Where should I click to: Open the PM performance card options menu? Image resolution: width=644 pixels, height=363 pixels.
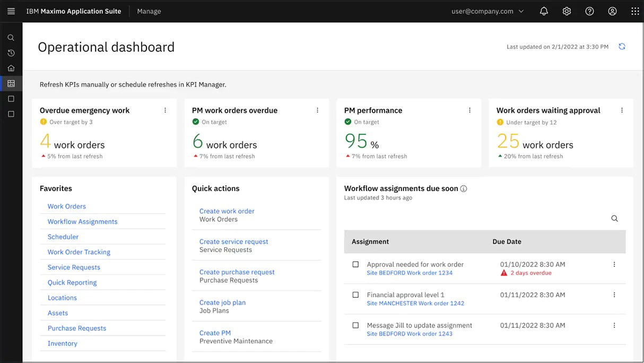tap(469, 110)
